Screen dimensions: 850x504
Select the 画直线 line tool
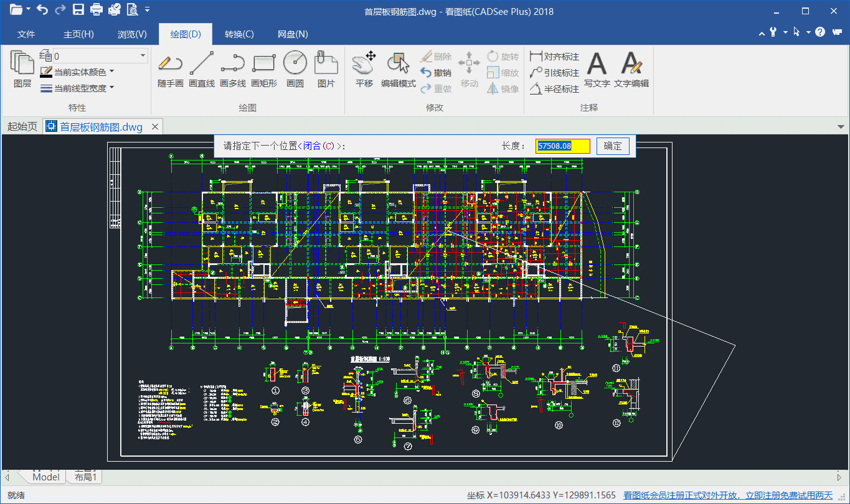point(202,69)
